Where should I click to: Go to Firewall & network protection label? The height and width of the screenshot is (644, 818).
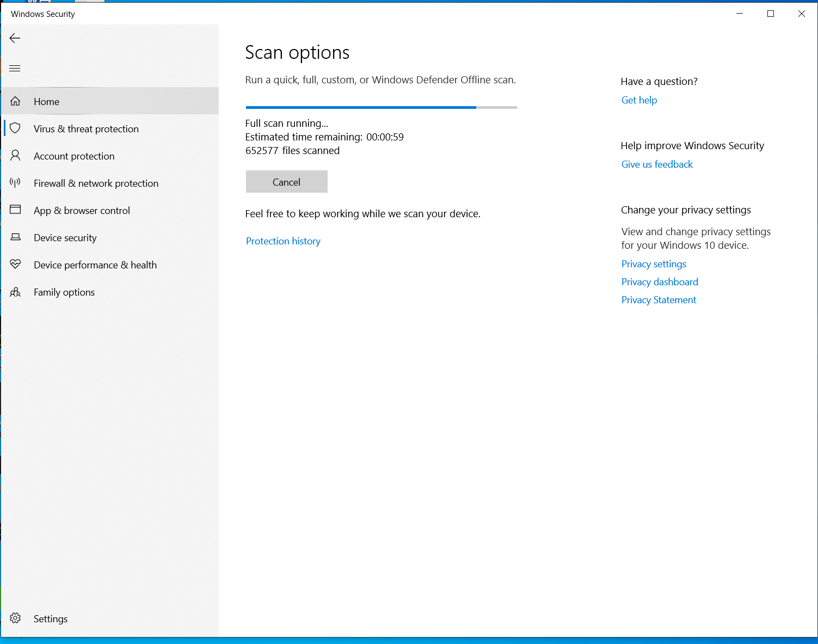click(x=96, y=183)
